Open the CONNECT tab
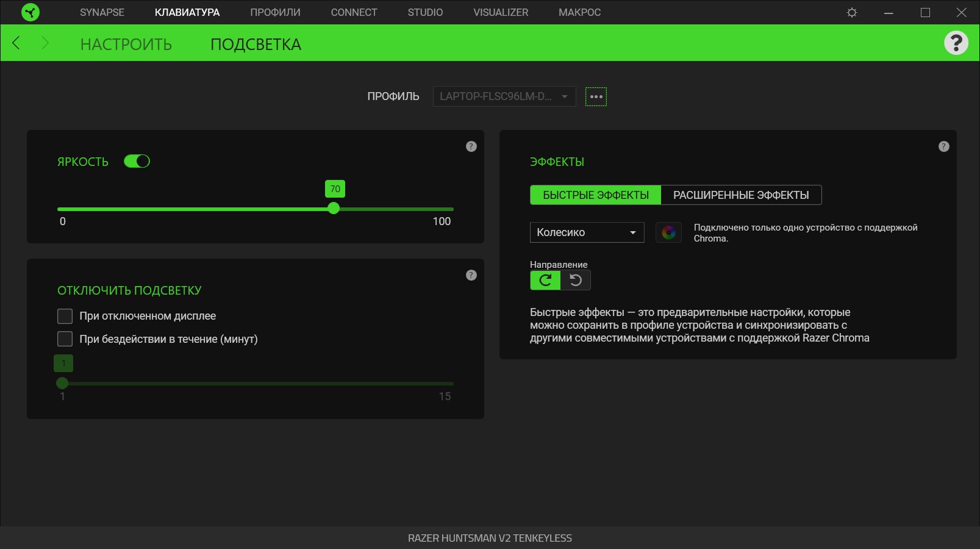980x549 pixels. (x=354, y=12)
